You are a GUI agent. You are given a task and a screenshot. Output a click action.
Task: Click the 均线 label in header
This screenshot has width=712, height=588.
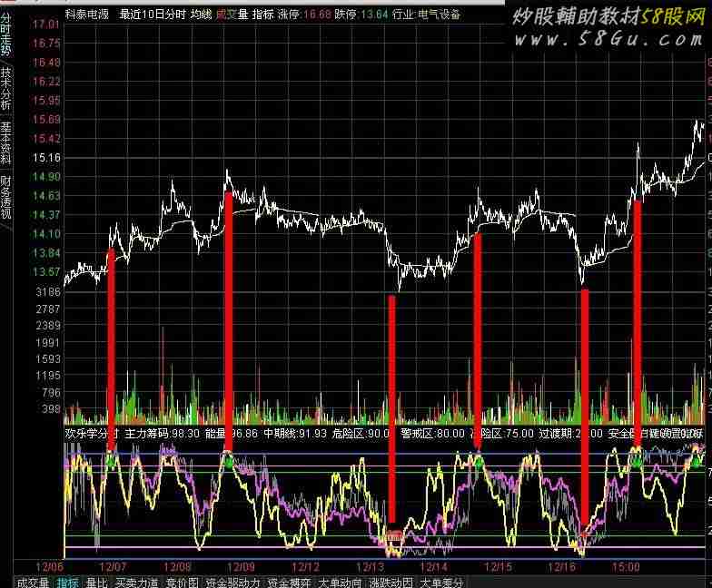202,15
